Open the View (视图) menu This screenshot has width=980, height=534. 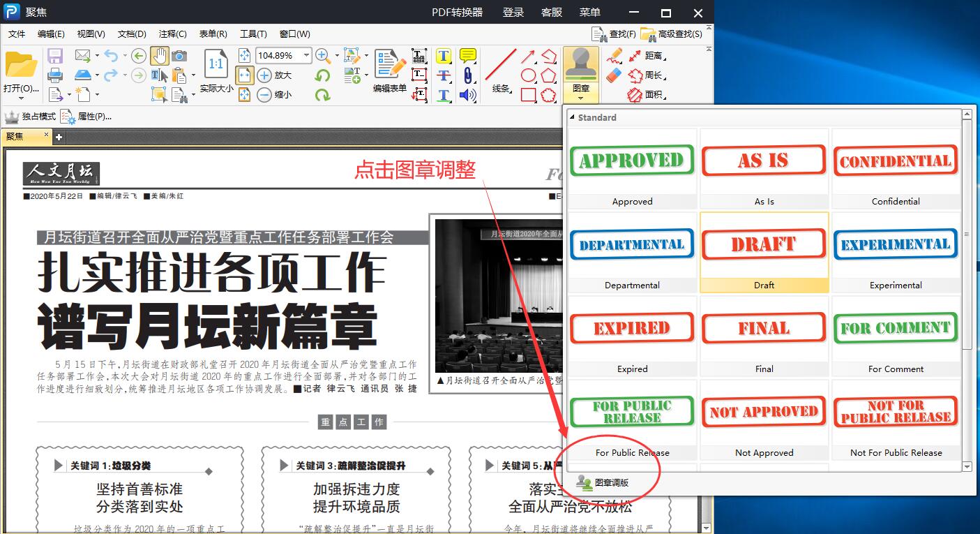91,34
